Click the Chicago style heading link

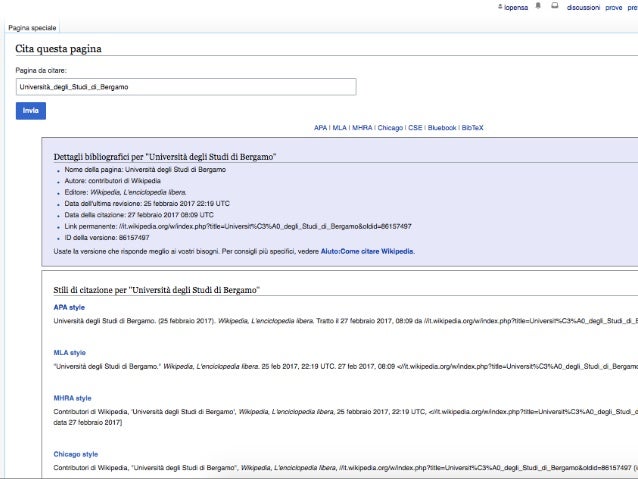76,454
